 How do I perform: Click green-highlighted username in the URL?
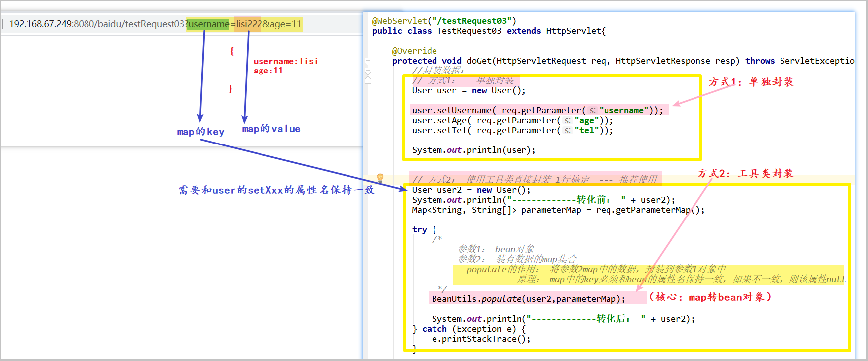208,24
